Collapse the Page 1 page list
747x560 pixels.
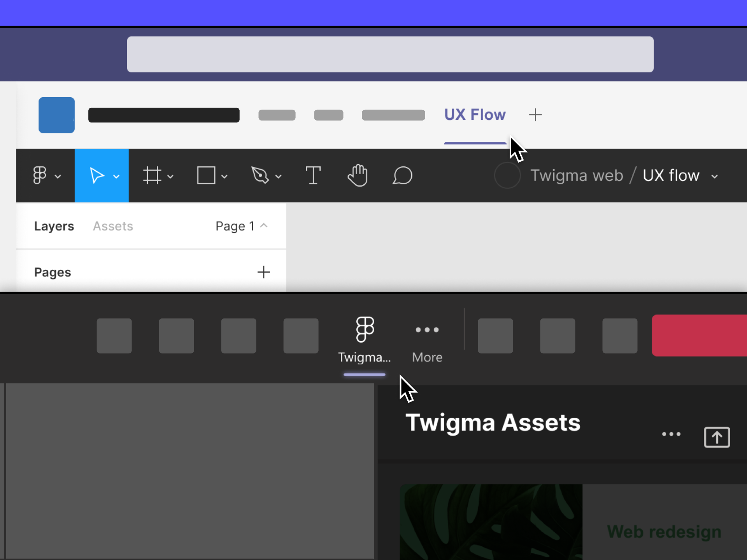pos(264,226)
